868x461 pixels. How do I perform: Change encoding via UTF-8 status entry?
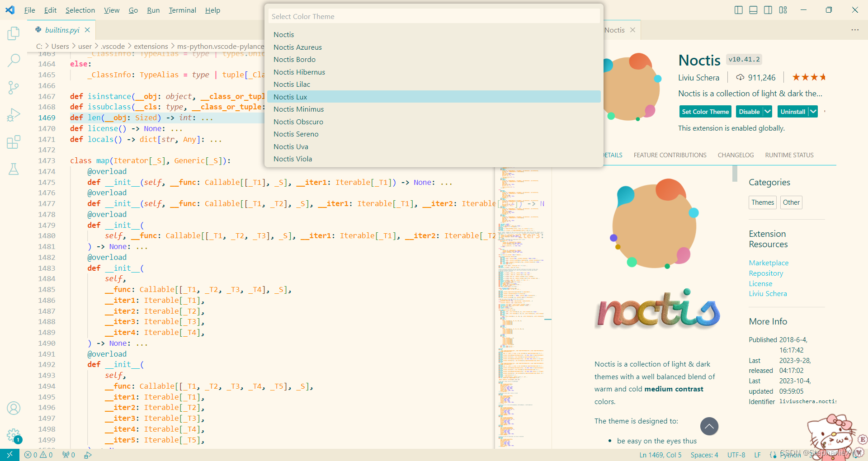(x=736, y=455)
